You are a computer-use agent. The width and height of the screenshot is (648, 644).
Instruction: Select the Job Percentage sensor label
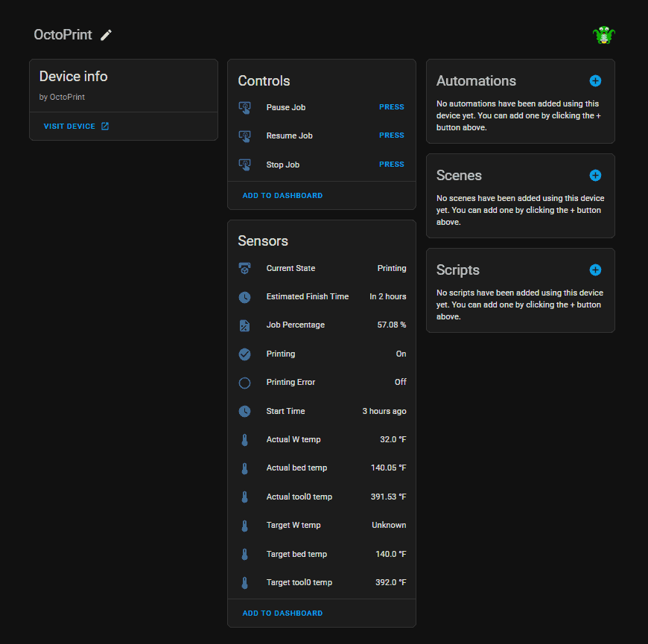click(296, 325)
